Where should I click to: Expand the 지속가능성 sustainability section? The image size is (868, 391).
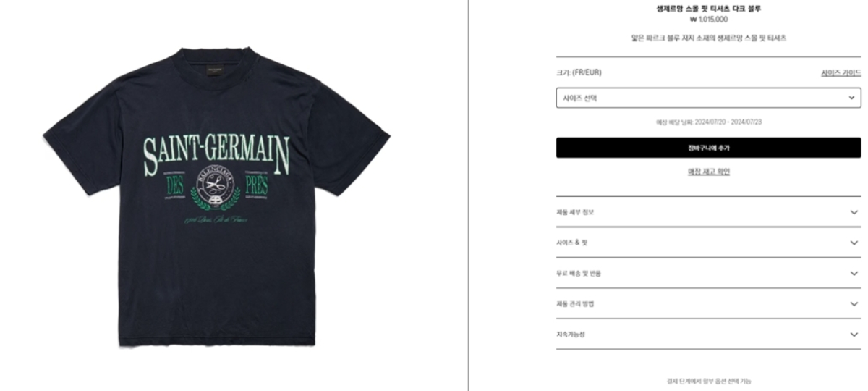point(708,335)
